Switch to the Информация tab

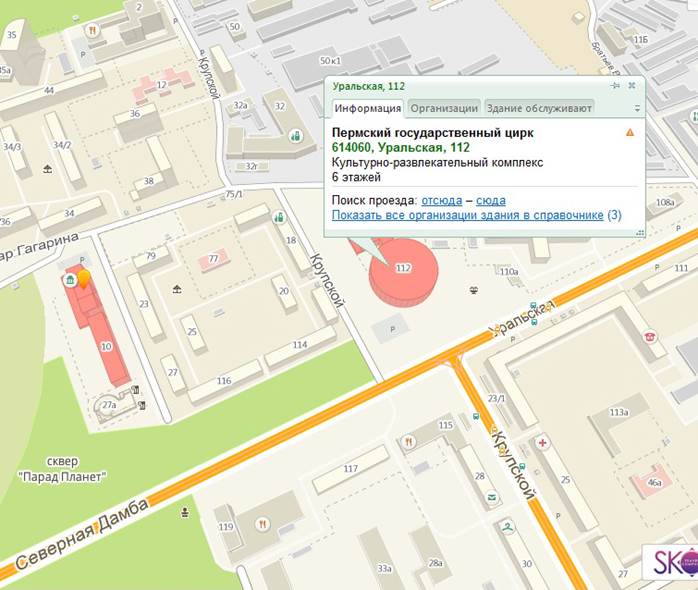[x=368, y=108]
